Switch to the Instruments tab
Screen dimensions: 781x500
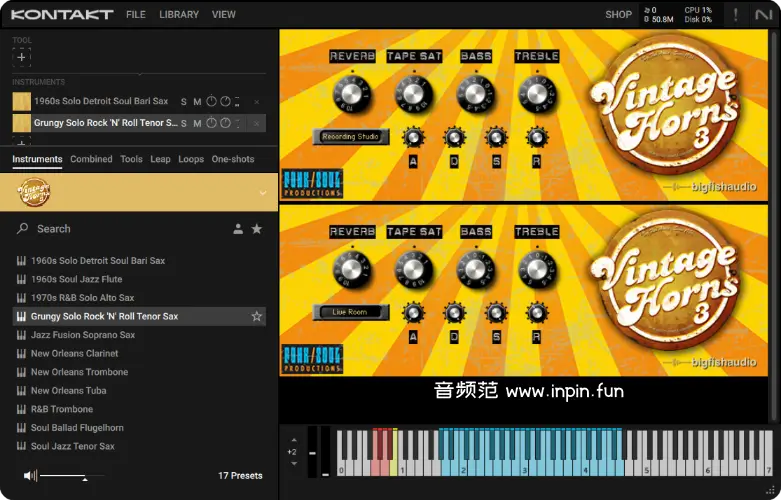37,159
